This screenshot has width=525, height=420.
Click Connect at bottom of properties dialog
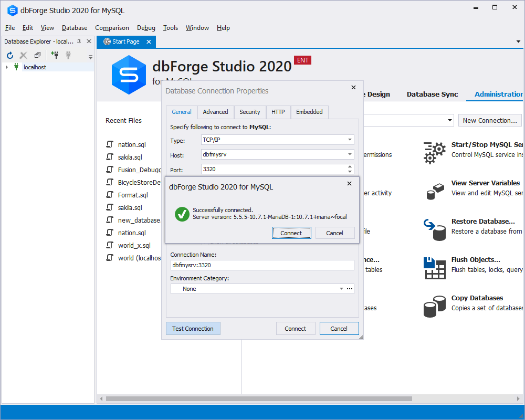click(x=295, y=329)
